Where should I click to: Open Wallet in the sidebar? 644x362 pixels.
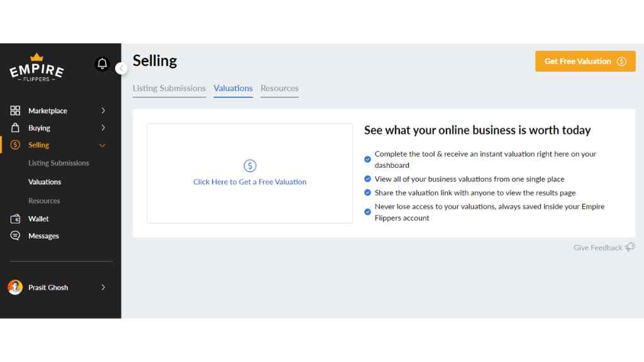pos(38,219)
